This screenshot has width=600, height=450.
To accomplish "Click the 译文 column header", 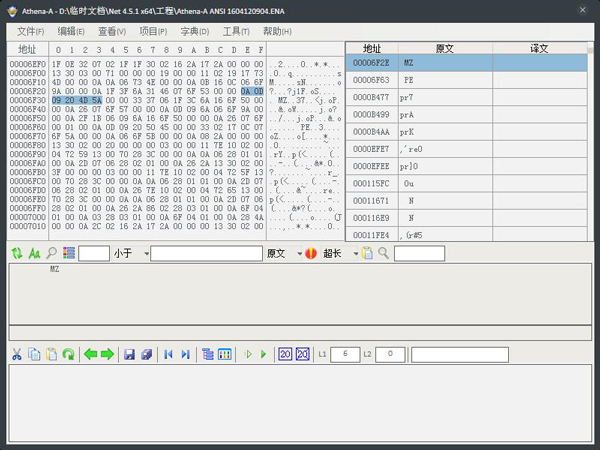I will click(x=540, y=49).
